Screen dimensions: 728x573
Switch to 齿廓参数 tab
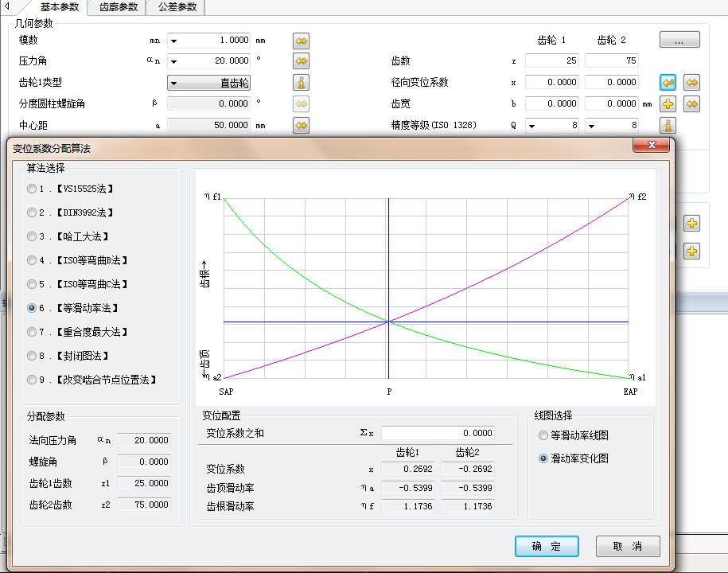[x=119, y=7]
